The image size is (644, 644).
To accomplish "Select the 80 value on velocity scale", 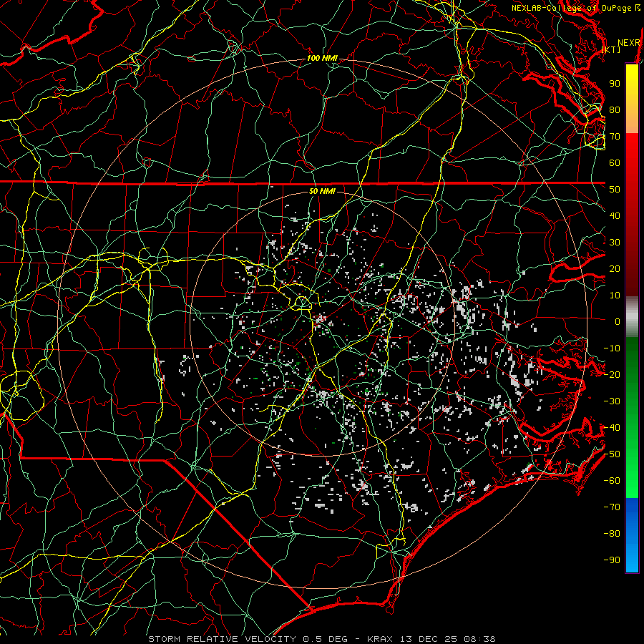I will pyautogui.click(x=615, y=109).
